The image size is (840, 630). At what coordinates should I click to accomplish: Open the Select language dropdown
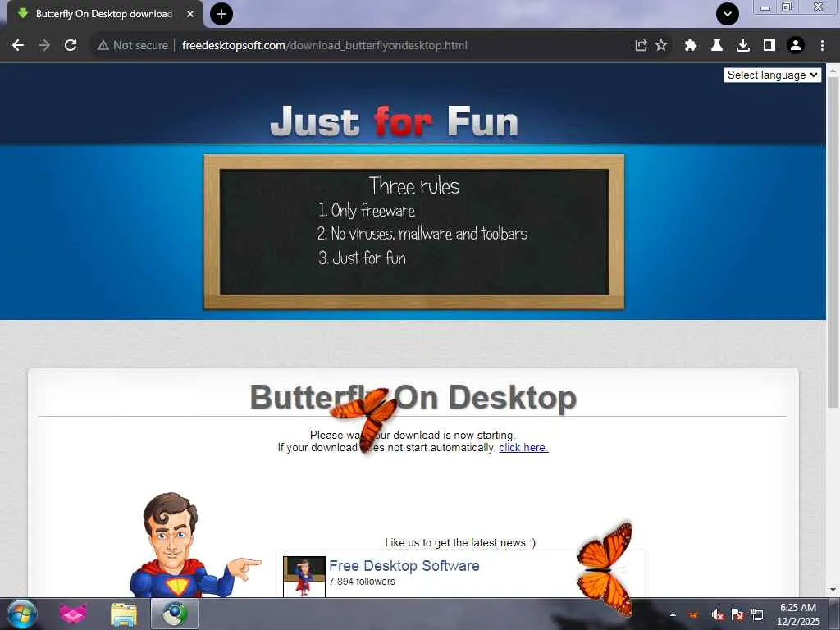point(772,75)
